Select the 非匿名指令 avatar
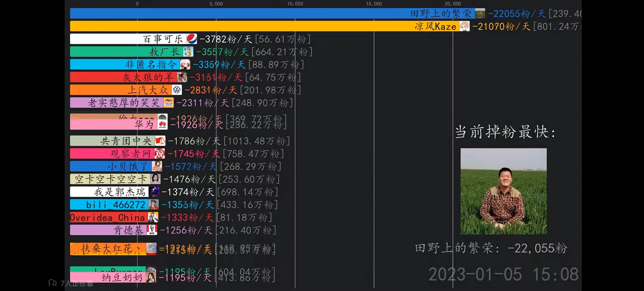Viewport: 644px width, 291px height. 185,64
